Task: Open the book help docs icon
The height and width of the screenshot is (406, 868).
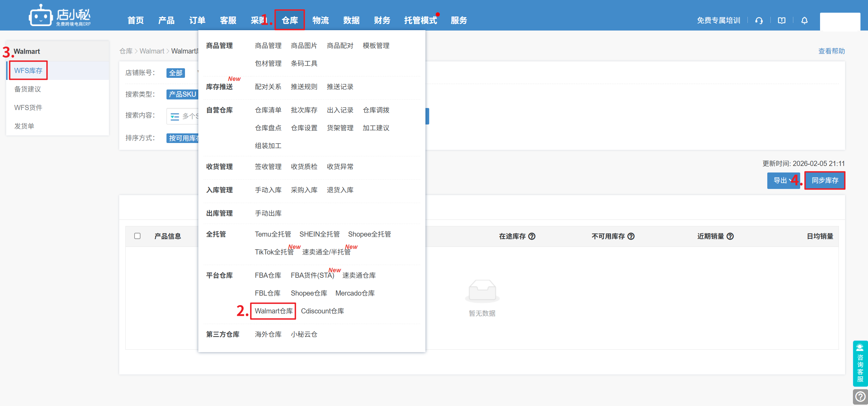Action: point(782,21)
